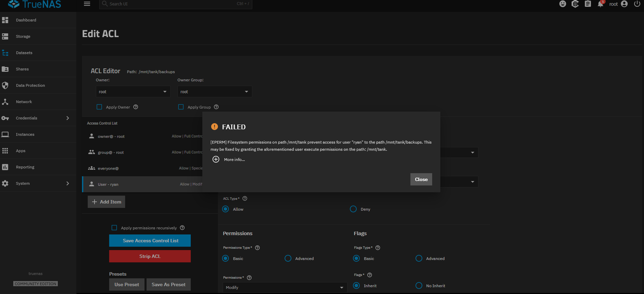
Task: Click help icon next to Apply Owner
Action: pos(136,107)
